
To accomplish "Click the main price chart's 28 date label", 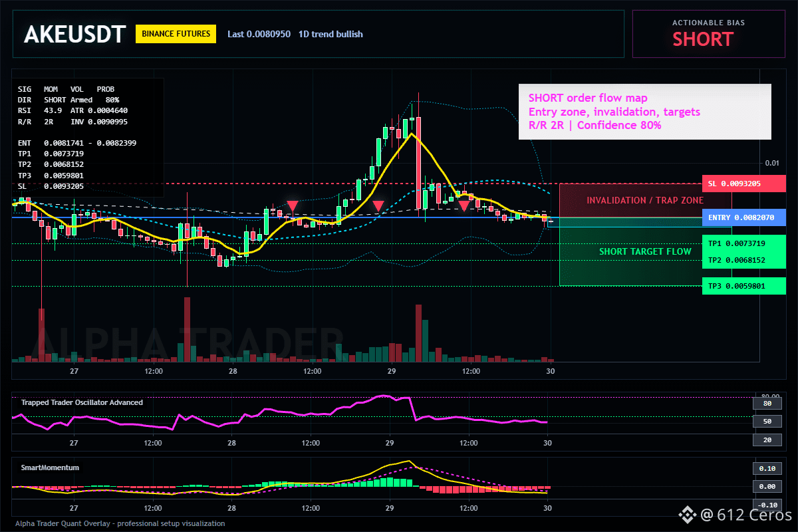I will coord(233,371).
